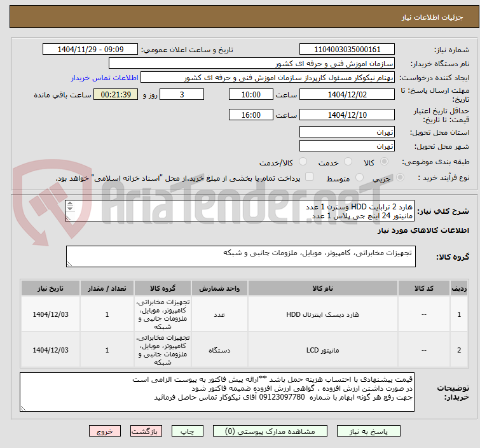Click the هارد دیسک اینترنال HDD cell
Viewport: 480px width, 448px height.
click(x=323, y=314)
